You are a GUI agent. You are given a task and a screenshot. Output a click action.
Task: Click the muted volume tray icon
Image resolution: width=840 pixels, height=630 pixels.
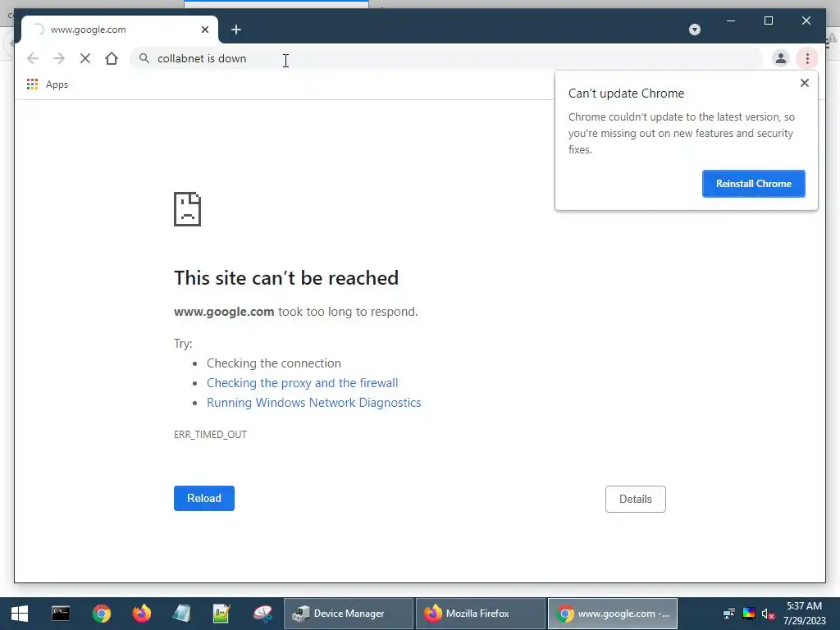pos(768,614)
